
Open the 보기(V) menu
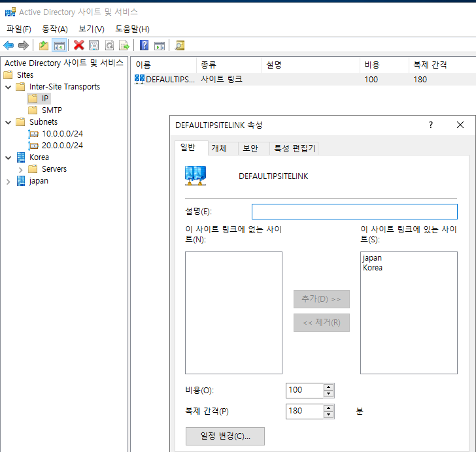[x=92, y=29]
